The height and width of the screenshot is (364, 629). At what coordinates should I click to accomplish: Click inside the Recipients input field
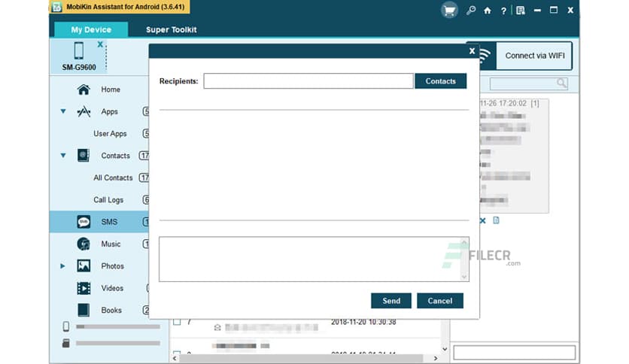[x=308, y=81]
